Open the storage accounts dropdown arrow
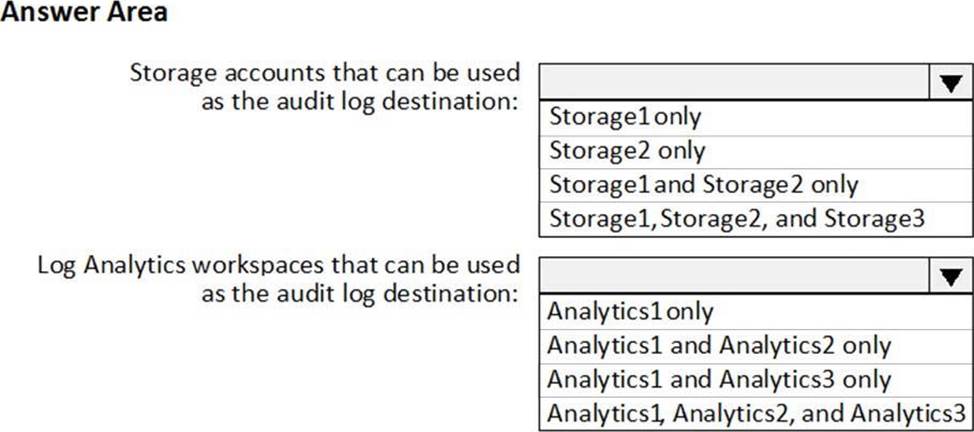The image size is (974, 432). click(948, 84)
